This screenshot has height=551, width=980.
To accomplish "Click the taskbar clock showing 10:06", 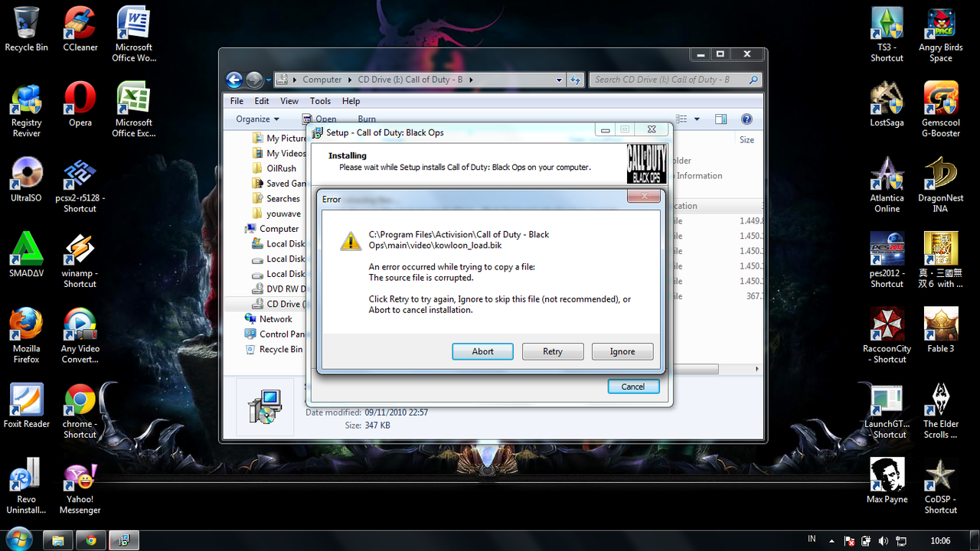I will (940, 541).
